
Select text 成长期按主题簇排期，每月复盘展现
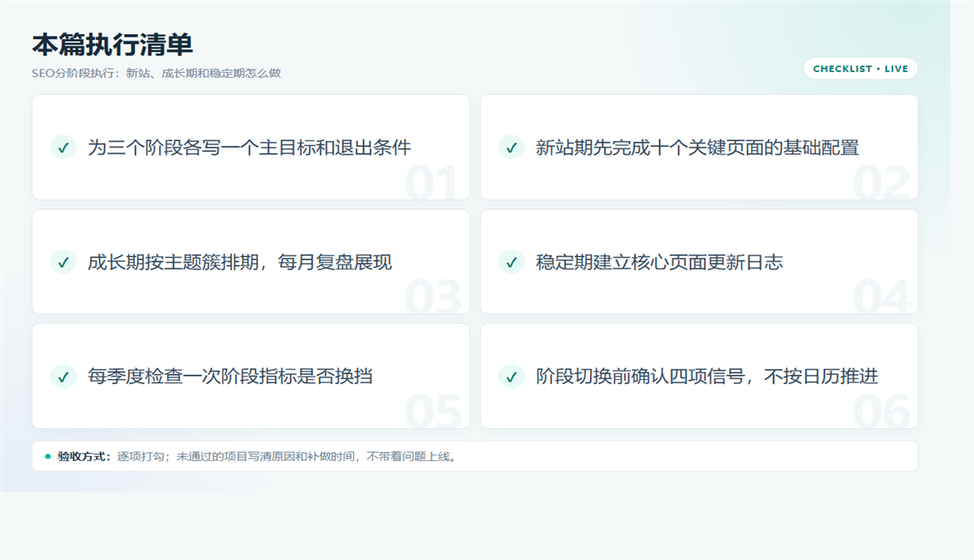pyautogui.click(x=239, y=261)
